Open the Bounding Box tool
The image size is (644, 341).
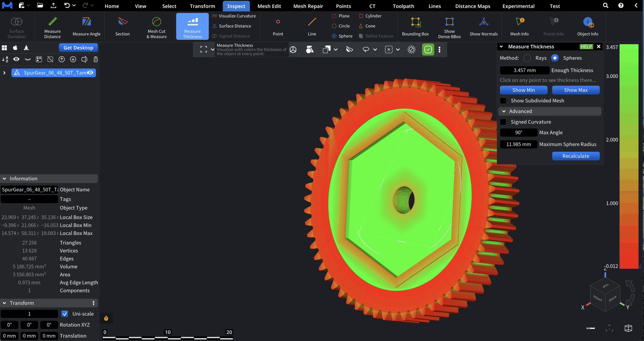(415, 26)
